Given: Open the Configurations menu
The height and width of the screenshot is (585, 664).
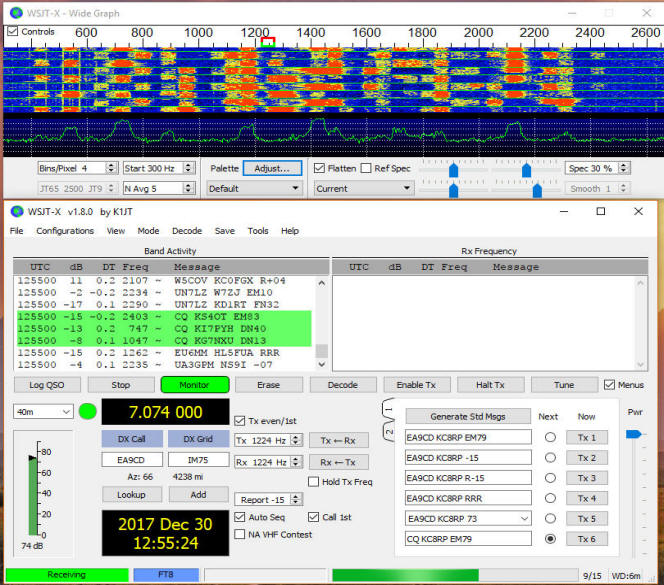Looking at the screenshot, I should 65,231.
